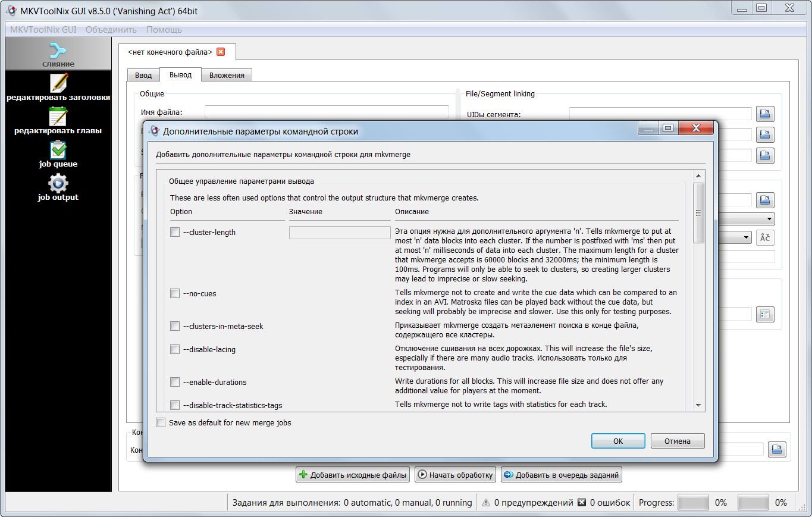Click the UIDы сегмента input field
Image resolution: width=812 pixels, height=517 pixels.
click(x=660, y=114)
